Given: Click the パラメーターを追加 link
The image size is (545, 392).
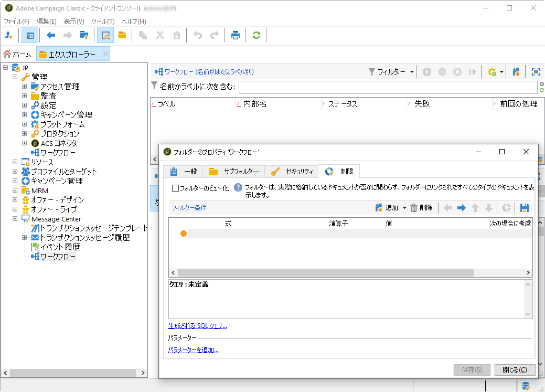Looking at the screenshot, I should (193, 350).
